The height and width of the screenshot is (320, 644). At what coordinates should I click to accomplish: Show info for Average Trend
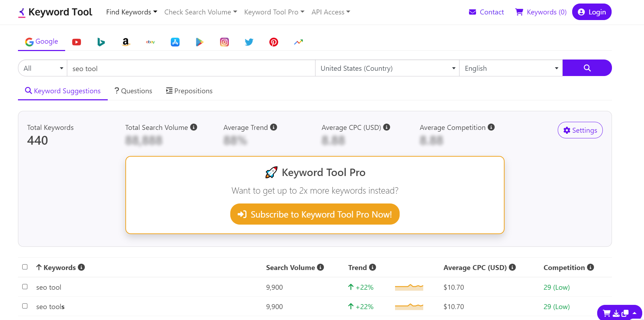coord(274,127)
